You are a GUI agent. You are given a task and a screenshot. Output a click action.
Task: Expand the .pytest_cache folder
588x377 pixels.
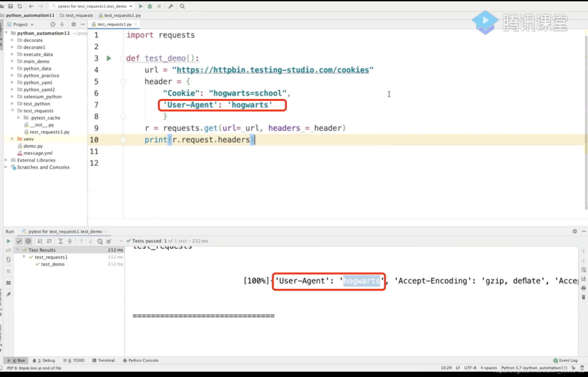click(x=19, y=118)
